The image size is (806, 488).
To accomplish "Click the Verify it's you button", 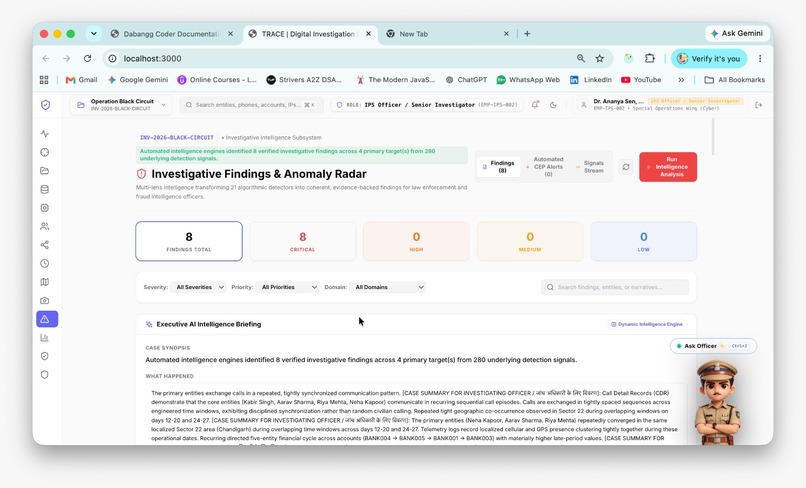I will (x=709, y=59).
